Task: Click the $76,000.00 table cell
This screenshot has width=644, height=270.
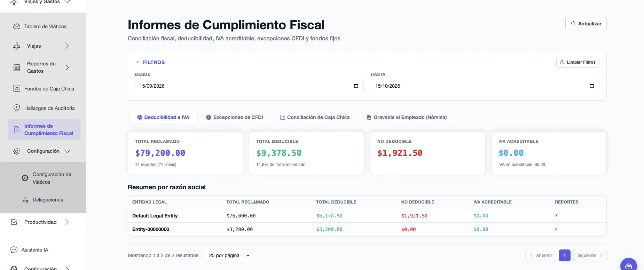Action: click(x=241, y=216)
